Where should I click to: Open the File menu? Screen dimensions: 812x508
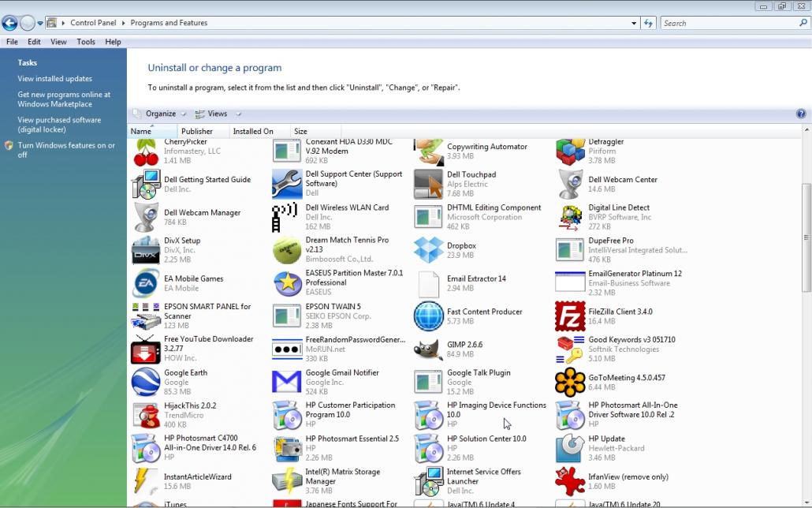point(12,42)
